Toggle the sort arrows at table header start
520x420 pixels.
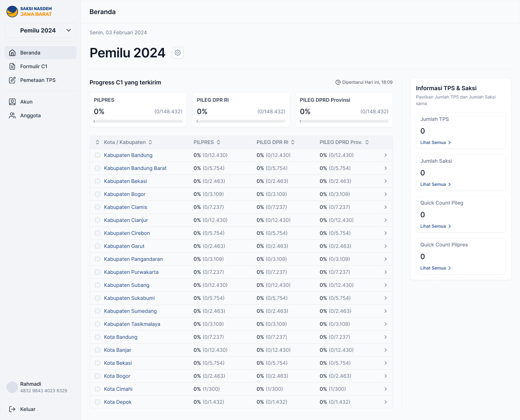pos(97,142)
